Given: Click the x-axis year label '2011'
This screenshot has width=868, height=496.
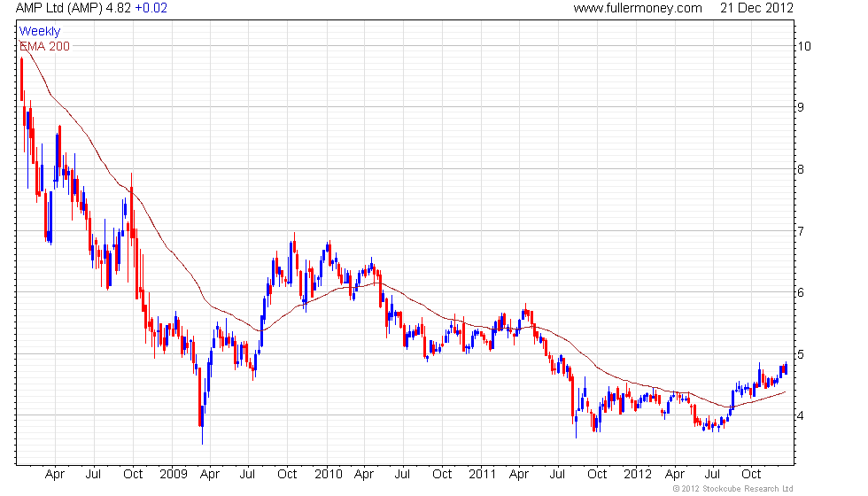Looking at the screenshot, I should click(x=482, y=474).
